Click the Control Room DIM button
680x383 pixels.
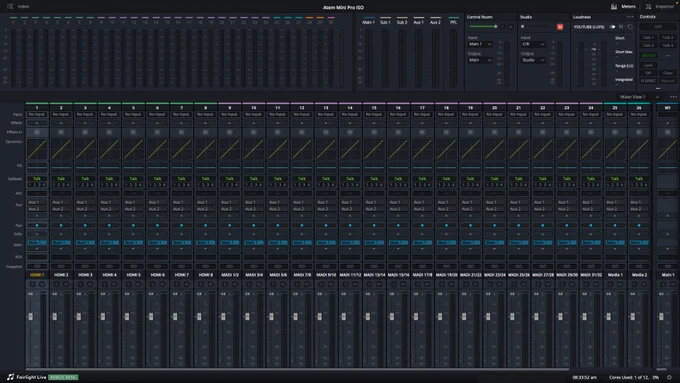503,27
